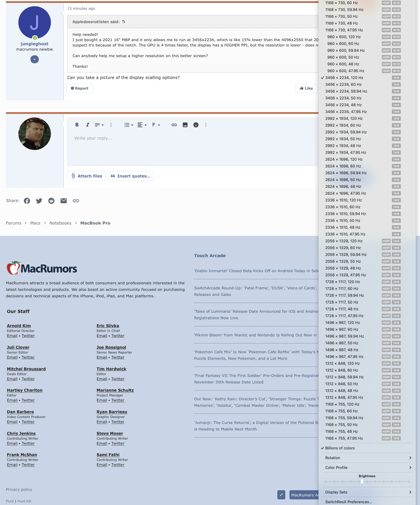Viewport: 420px width, 505px height.
Task: Select 3456 × 2234, 120 Hz resolution
Action: coord(367,78)
